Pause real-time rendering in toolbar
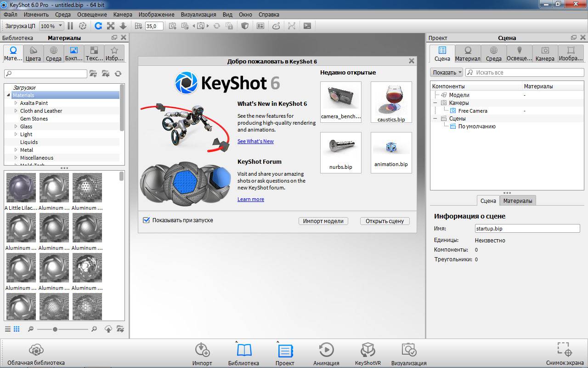The width and height of the screenshot is (588, 368). click(x=70, y=26)
